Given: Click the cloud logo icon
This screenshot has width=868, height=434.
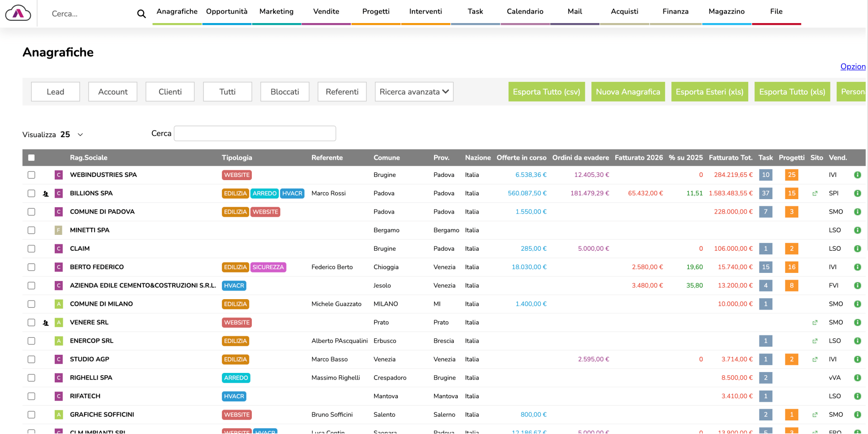Looking at the screenshot, I should [x=18, y=13].
